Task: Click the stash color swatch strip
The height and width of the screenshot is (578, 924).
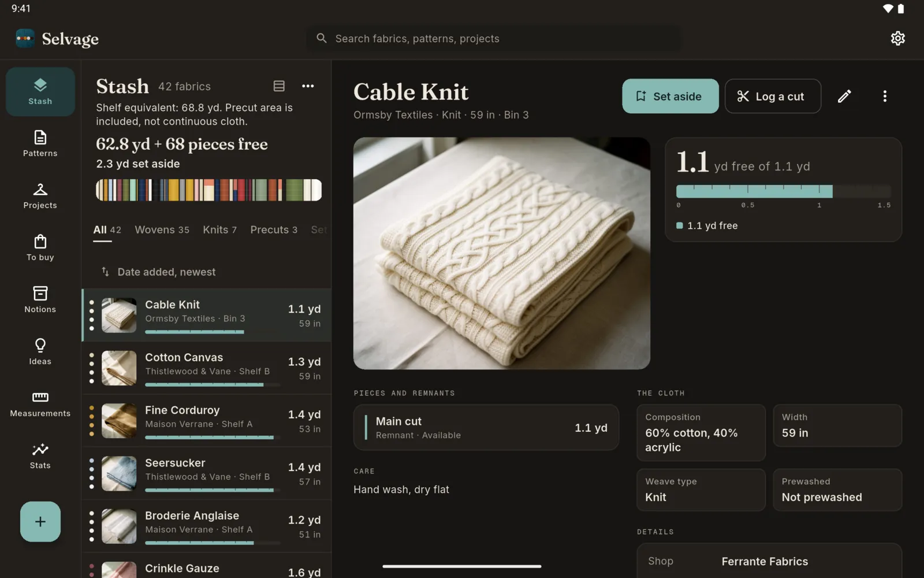Action: [208, 190]
